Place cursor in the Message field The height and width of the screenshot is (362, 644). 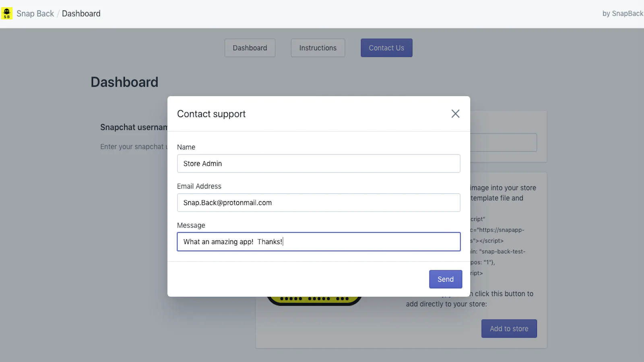click(319, 242)
